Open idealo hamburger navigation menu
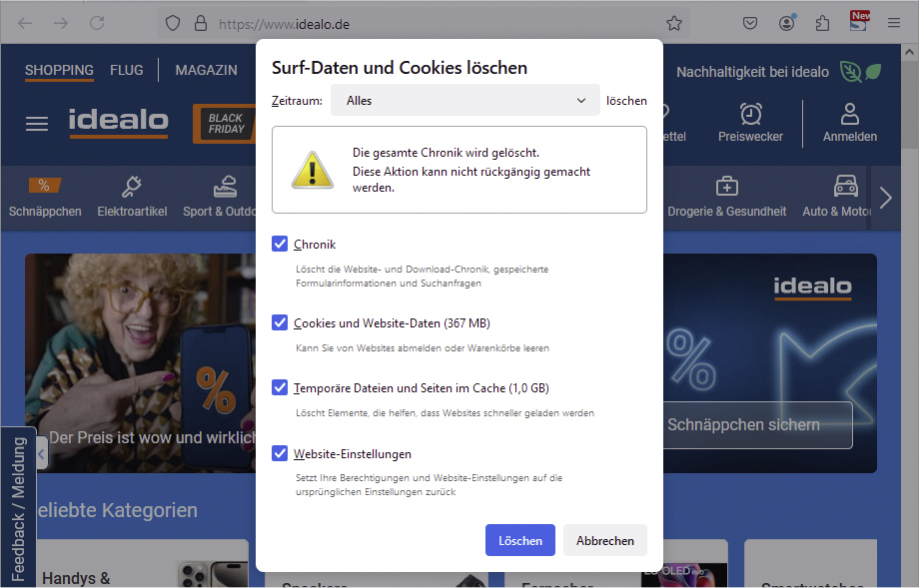This screenshot has height=588, width=919. coord(37,124)
